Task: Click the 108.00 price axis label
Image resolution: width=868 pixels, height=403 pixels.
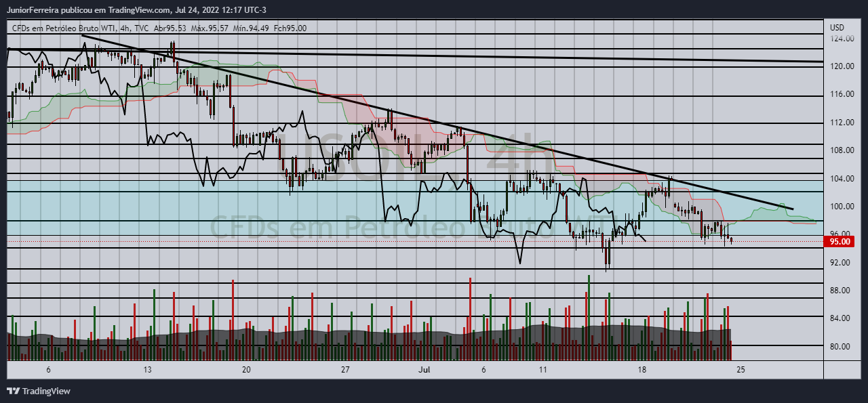Action: point(841,150)
